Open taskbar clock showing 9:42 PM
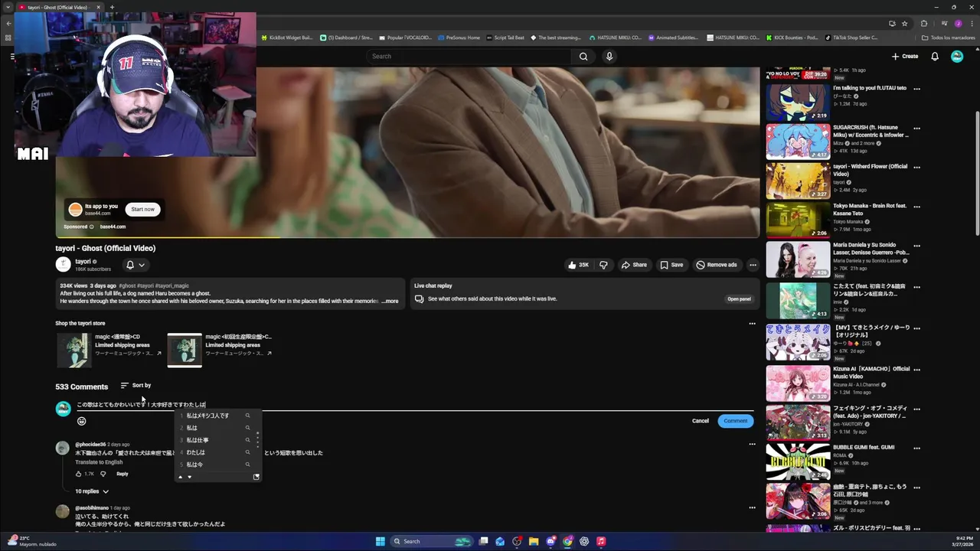The height and width of the screenshot is (551, 980). [962, 541]
